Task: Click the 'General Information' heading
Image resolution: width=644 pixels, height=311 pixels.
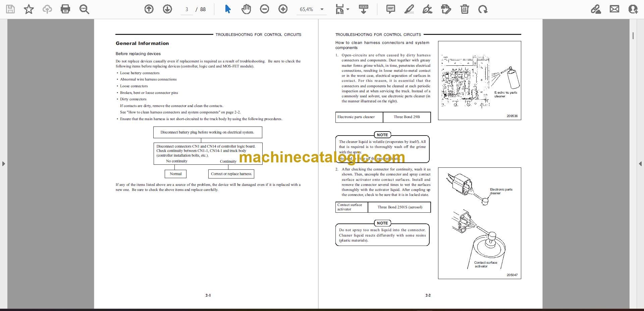Action: (x=142, y=43)
